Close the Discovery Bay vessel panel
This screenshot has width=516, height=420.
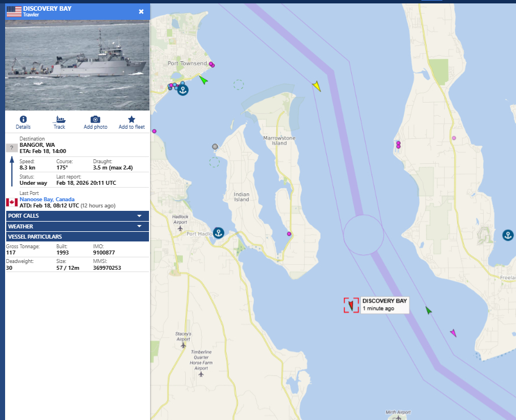click(141, 11)
